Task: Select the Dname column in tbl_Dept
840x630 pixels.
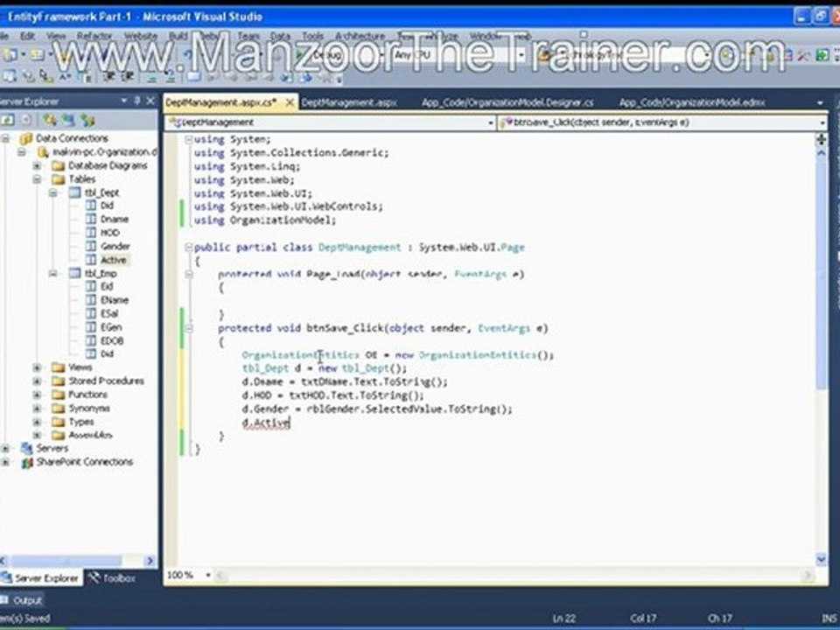Action: click(114, 219)
